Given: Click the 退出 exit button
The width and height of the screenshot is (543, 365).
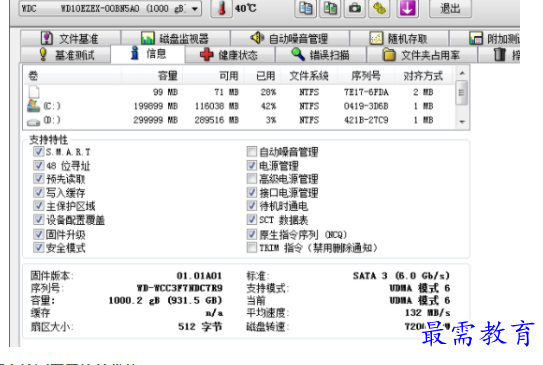Looking at the screenshot, I should point(450,8).
